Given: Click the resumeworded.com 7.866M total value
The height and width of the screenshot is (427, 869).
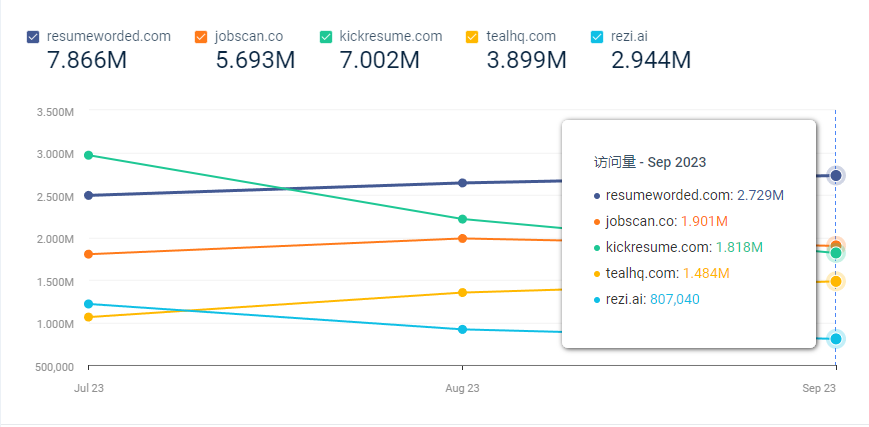Looking at the screenshot, I should tap(87, 61).
